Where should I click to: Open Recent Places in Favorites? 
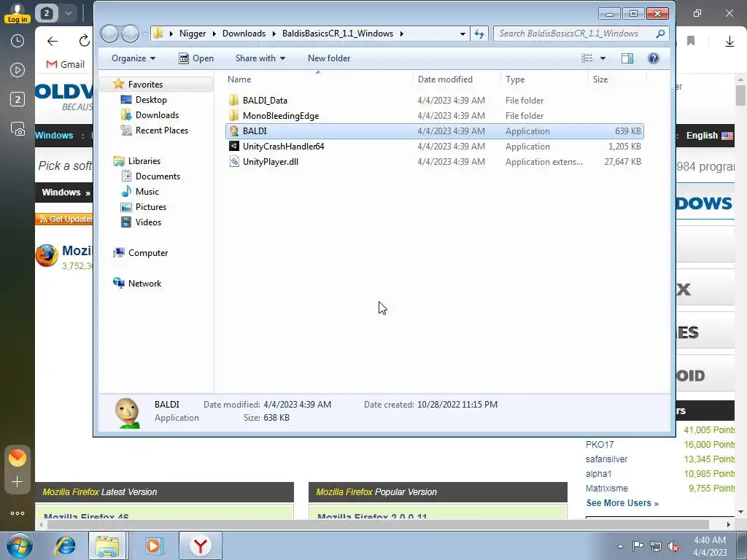(161, 130)
